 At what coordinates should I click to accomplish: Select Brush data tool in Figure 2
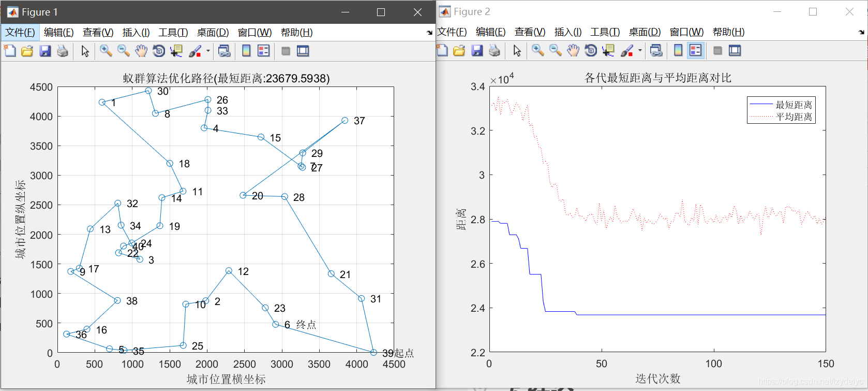[x=627, y=50]
